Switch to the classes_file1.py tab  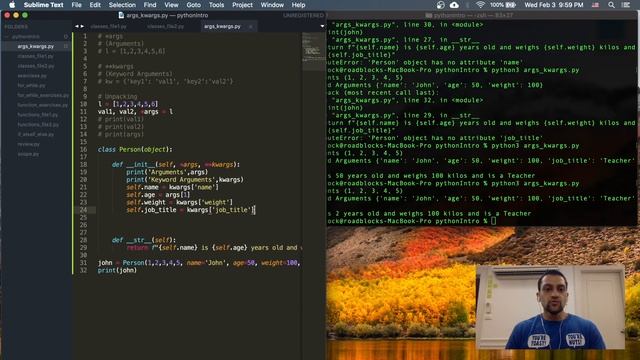click(x=108, y=26)
